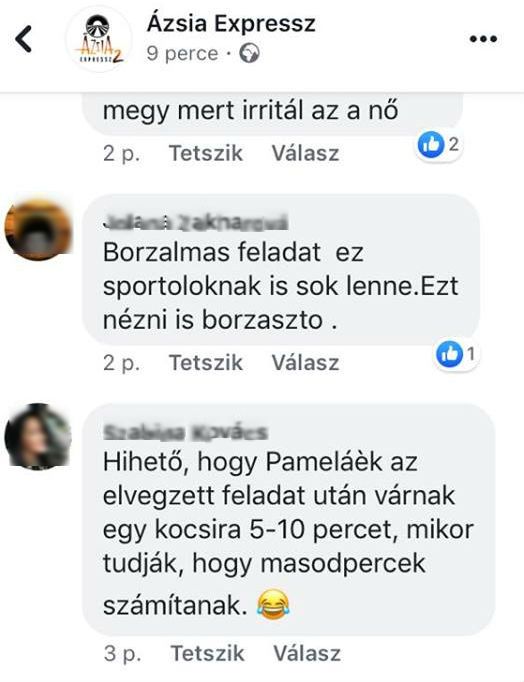Tap the back arrow icon
This screenshot has width=524, height=682.
coord(23,39)
